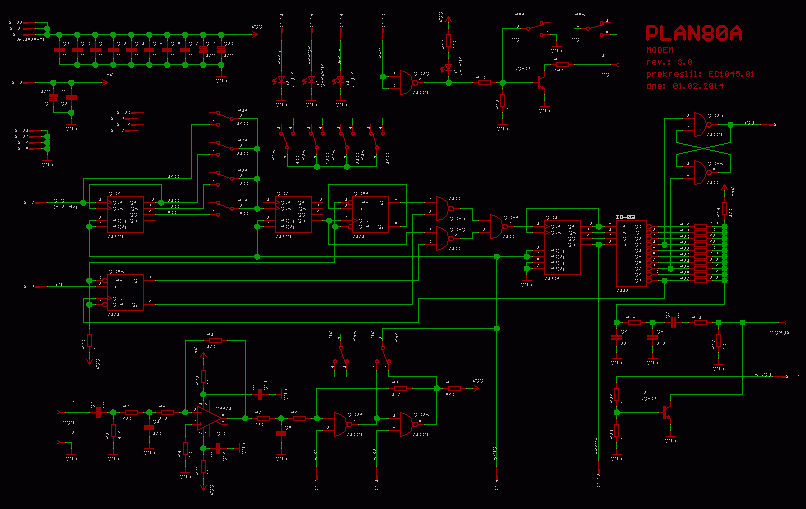Click the MODEM subtitle label
Screen dimensions: 806x509
pos(660,50)
